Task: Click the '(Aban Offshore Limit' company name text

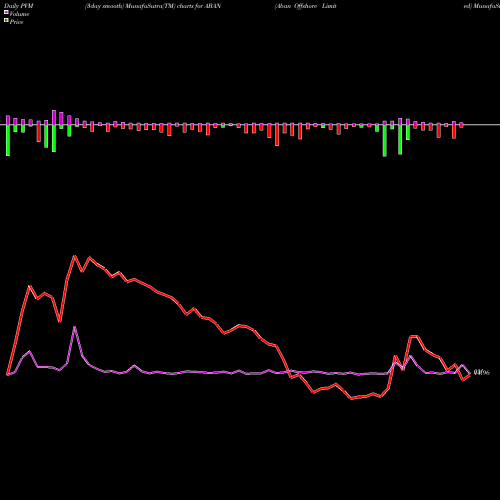Action: click(305, 6)
